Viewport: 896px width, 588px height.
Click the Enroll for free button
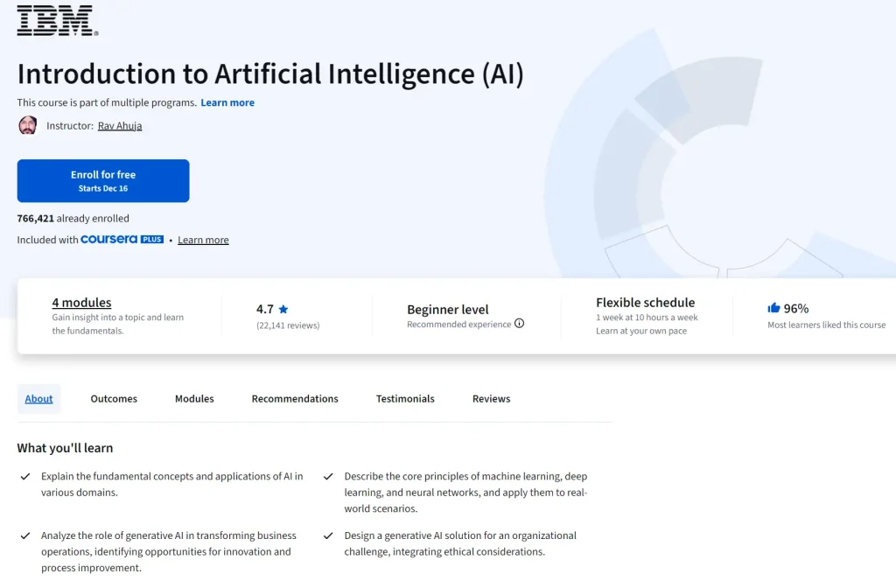(x=102, y=180)
